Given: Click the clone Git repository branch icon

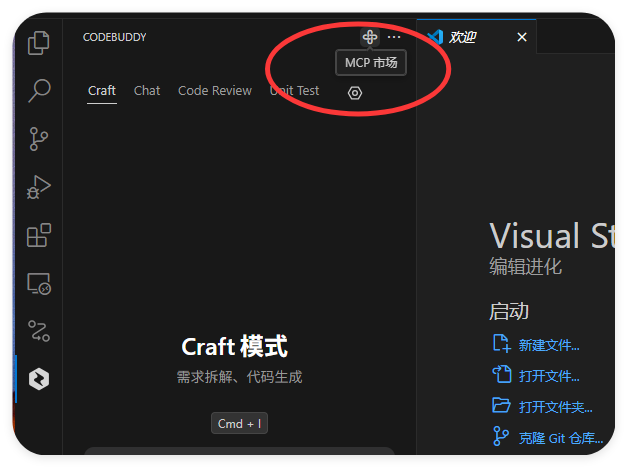Looking at the screenshot, I should click(x=501, y=436).
